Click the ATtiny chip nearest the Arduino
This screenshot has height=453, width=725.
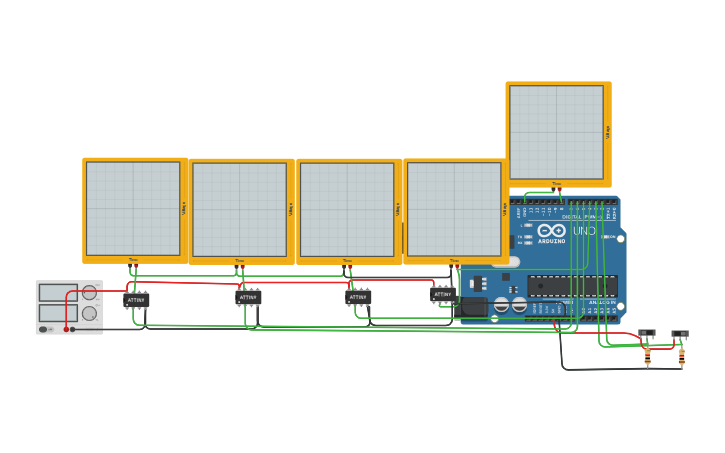point(443,294)
